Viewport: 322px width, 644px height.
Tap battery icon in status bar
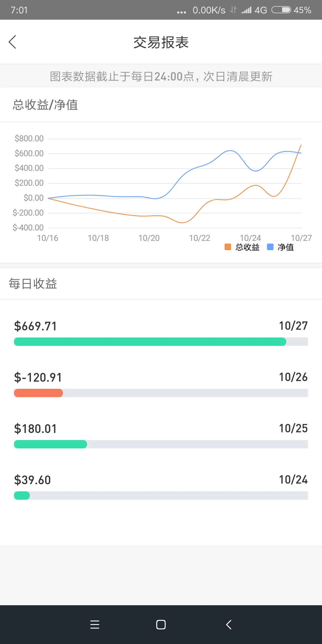(x=281, y=10)
